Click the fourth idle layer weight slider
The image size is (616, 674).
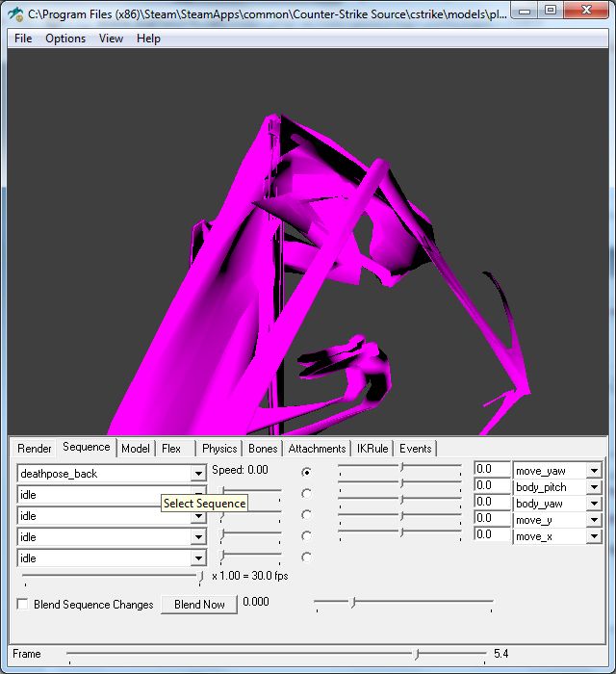251,536
